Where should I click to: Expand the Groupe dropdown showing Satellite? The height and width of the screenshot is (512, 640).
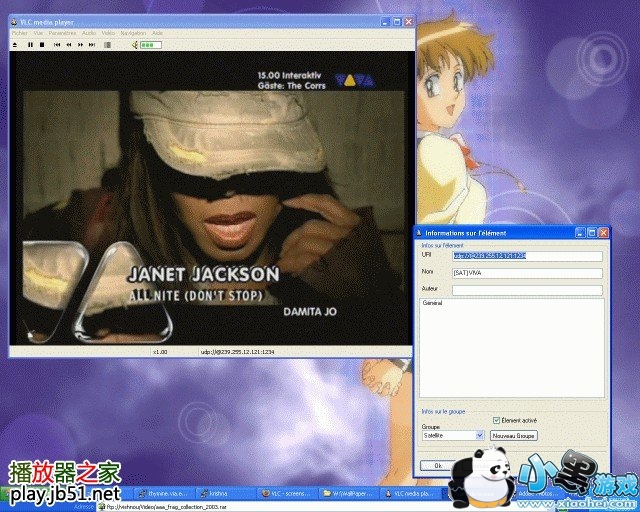(480, 436)
